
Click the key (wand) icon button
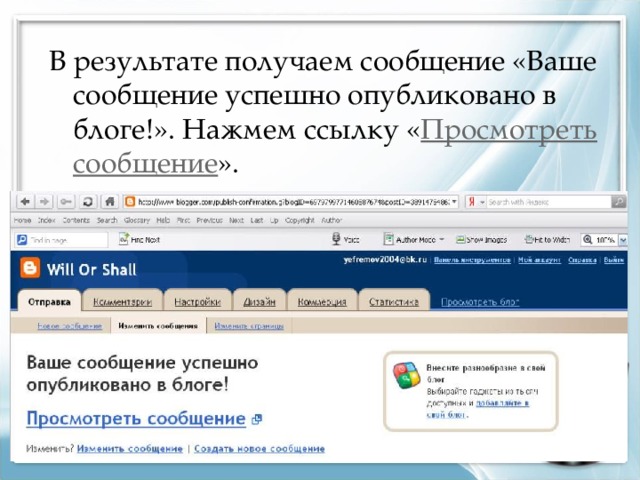click(x=66, y=201)
